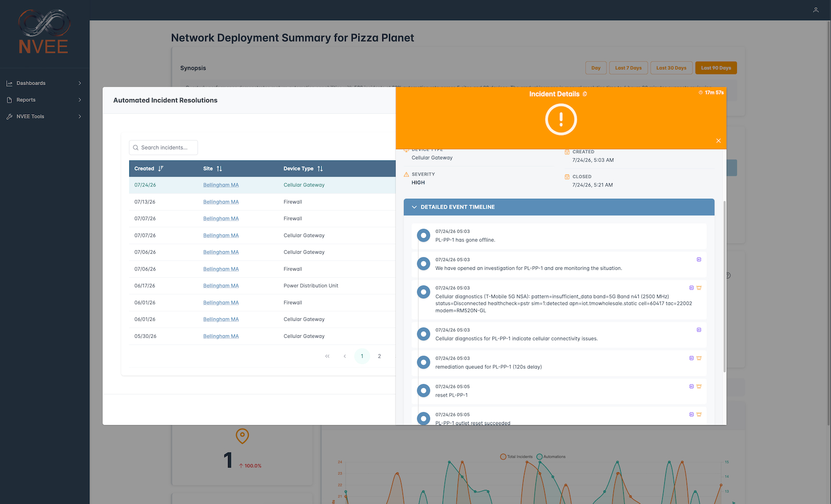Click timeline marker for 'remediation queued' event
The height and width of the screenshot is (504, 831).
424,362
